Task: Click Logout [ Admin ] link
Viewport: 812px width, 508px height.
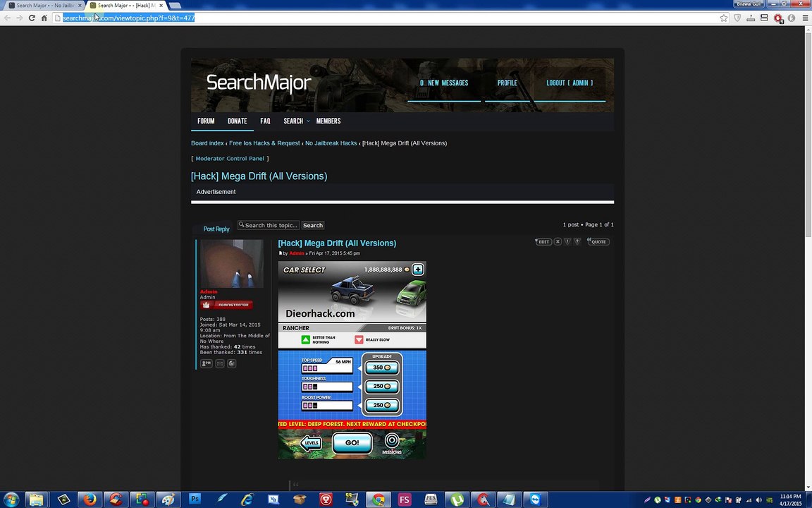Action: (570, 83)
